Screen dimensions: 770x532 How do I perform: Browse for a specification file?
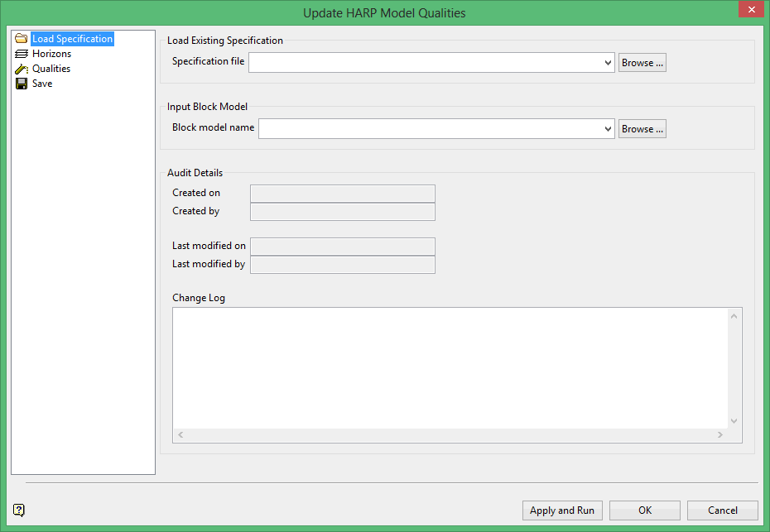642,62
